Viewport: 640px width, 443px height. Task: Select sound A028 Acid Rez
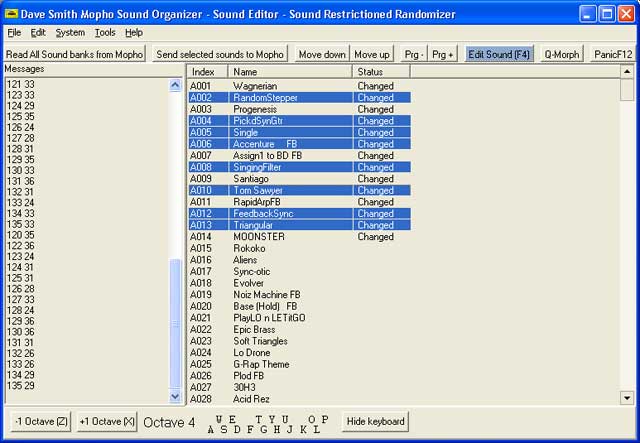[x=300, y=399]
